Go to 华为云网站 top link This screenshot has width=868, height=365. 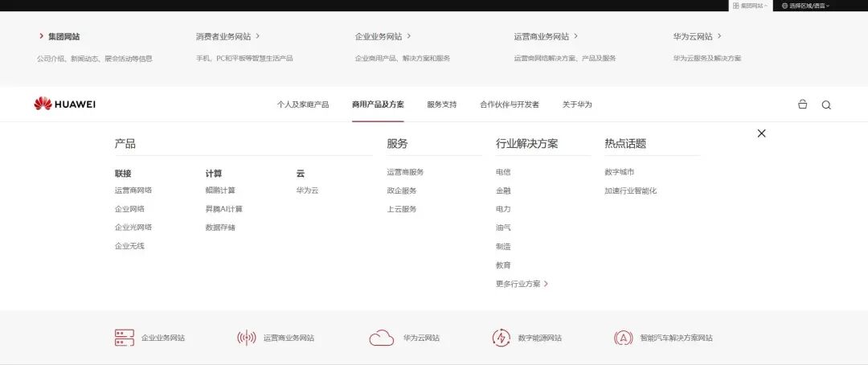693,36
